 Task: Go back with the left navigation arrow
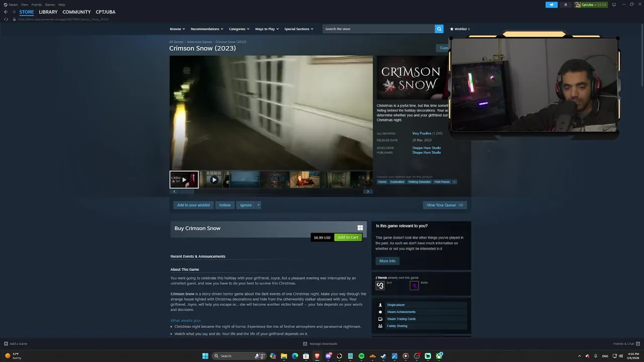tap(6, 12)
